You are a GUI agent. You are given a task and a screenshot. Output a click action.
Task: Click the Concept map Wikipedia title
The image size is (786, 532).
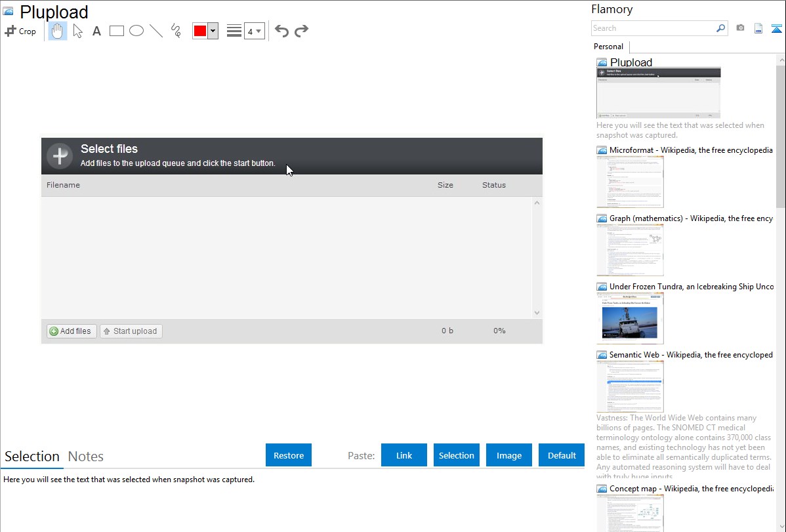691,488
